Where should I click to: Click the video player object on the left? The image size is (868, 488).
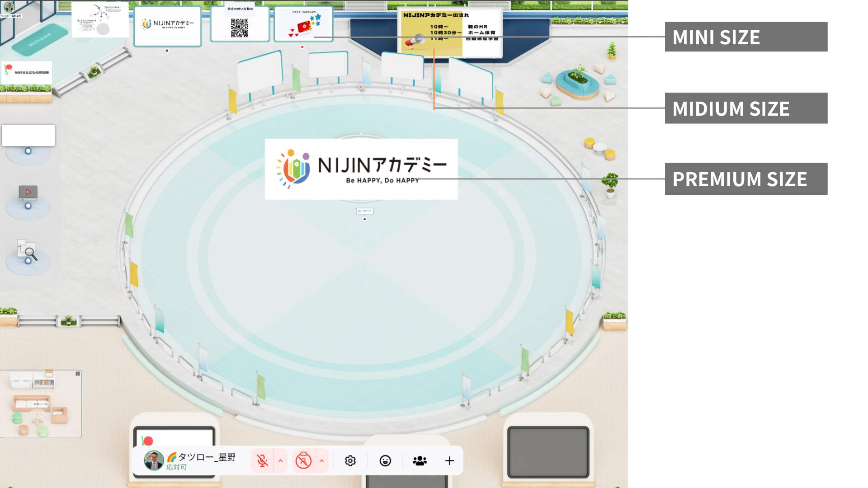28,192
